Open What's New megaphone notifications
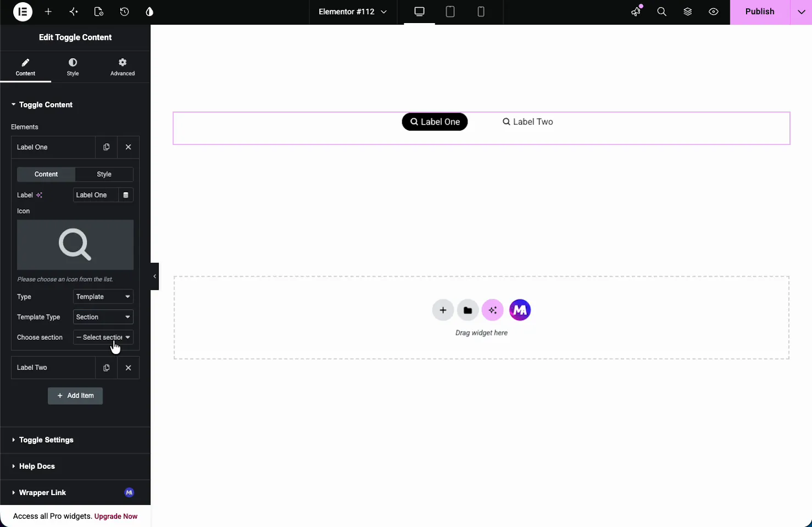This screenshot has height=527, width=812. pos(636,12)
